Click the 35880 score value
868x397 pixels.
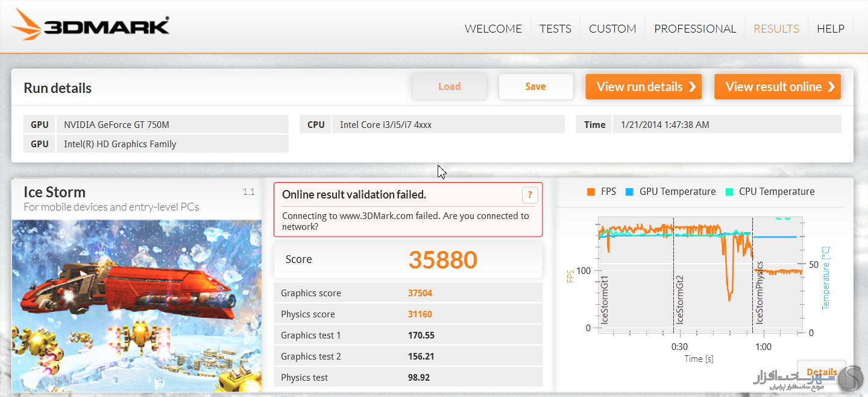(442, 259)
